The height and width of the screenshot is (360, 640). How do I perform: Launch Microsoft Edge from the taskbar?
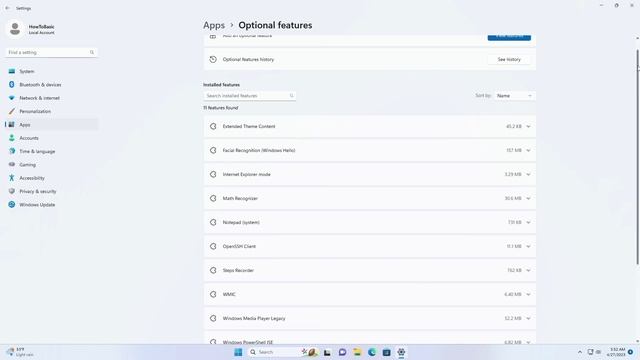point(372,352)
